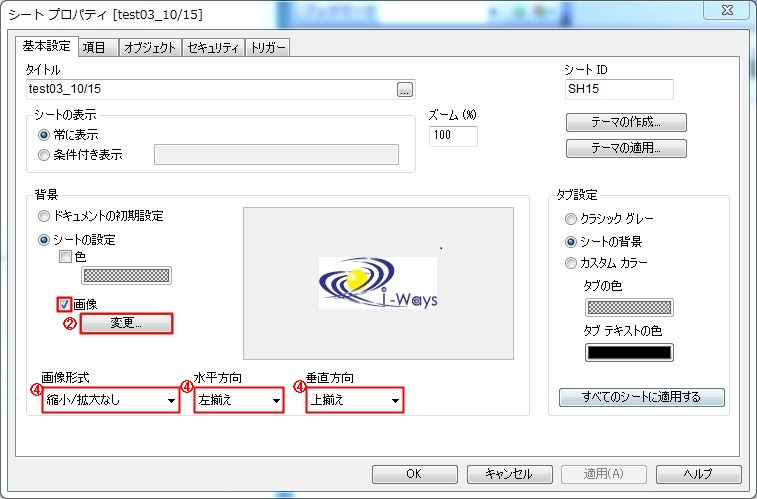Click the i-Ways background image preview
This screenshot has height=499, width=757.
(378, 283)
